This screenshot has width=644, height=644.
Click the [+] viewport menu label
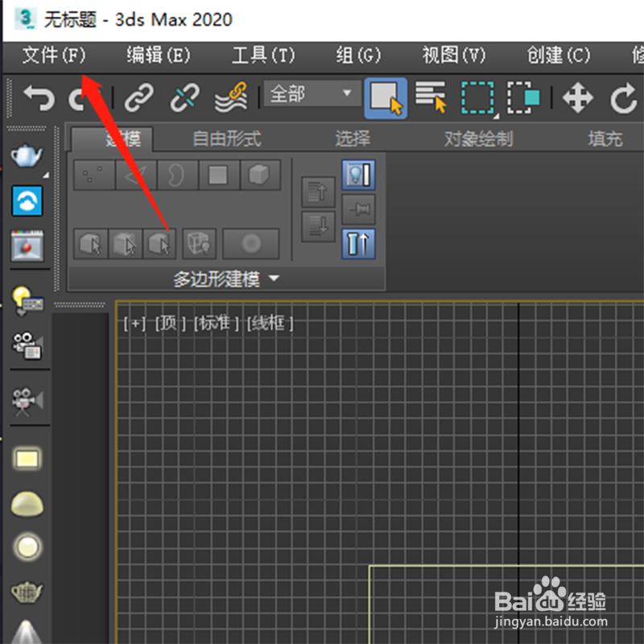click(x=134, y=324)
